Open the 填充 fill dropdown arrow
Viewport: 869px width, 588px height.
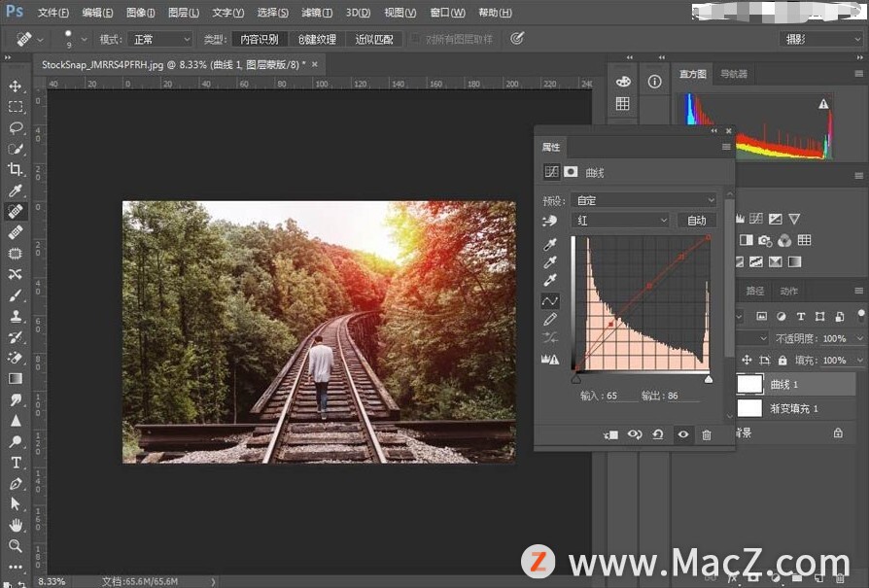click(x=860, y=361)
